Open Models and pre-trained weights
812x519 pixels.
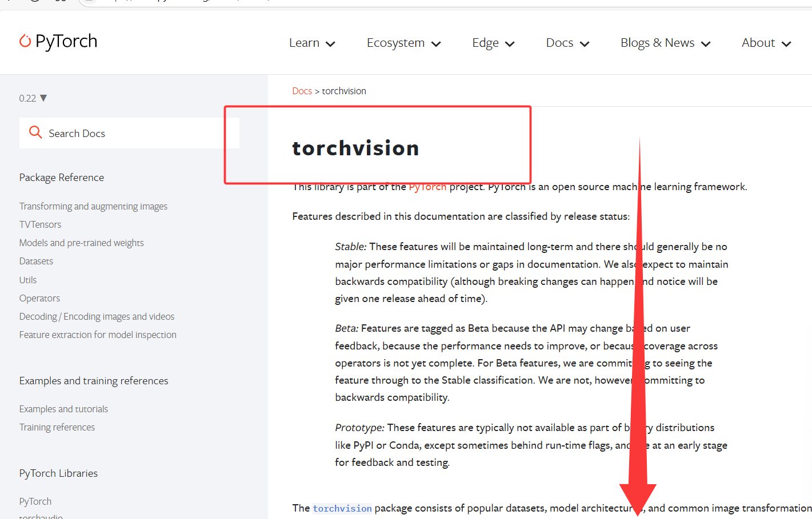pos(81,243)
